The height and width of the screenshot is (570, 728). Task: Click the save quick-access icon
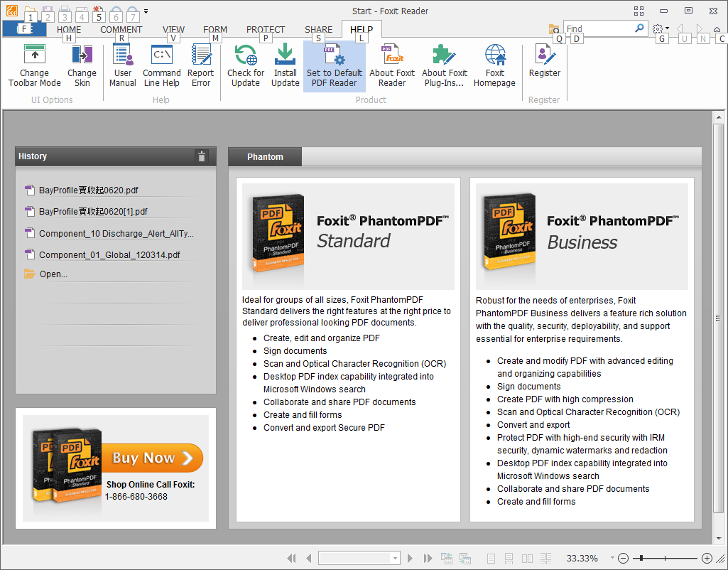tap(47, 11)
